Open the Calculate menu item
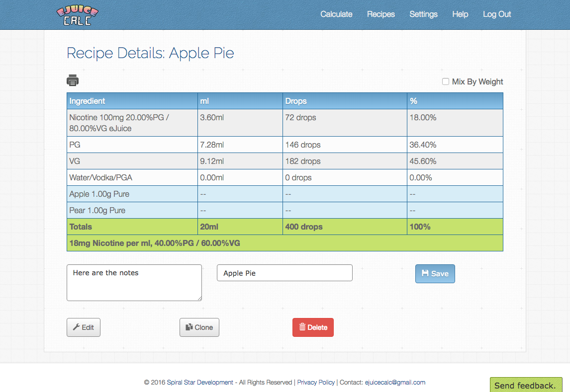Screen dimensions: 570x392 pos(336,14)
